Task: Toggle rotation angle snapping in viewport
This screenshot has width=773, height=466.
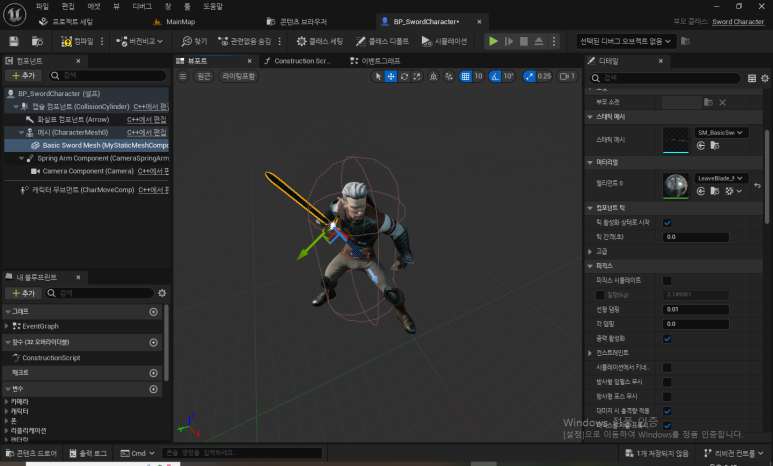Action: (x=494, y=76)
